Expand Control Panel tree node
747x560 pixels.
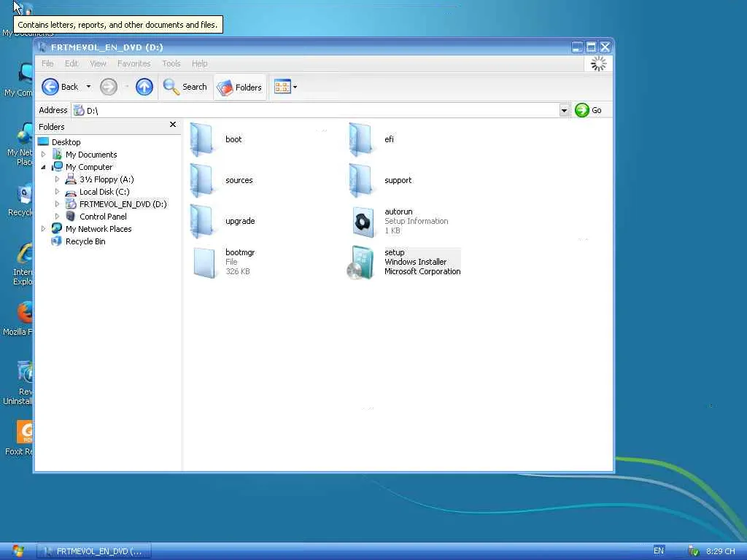[57, 216]
